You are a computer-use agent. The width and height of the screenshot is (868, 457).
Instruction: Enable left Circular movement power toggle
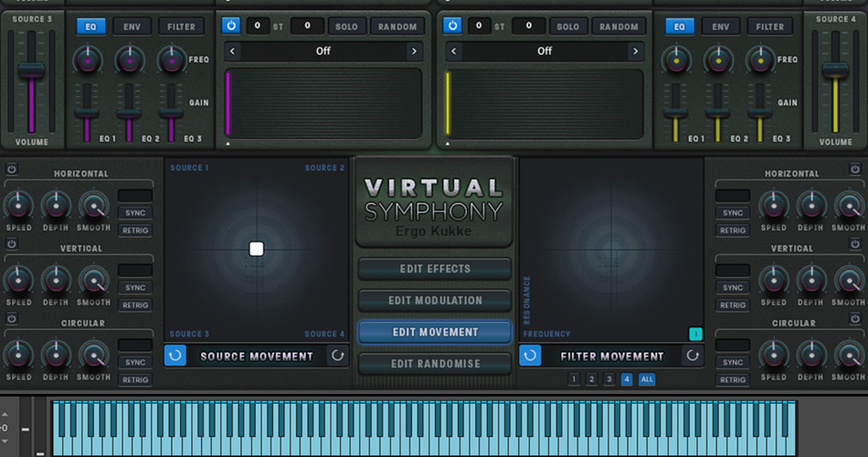12,318
